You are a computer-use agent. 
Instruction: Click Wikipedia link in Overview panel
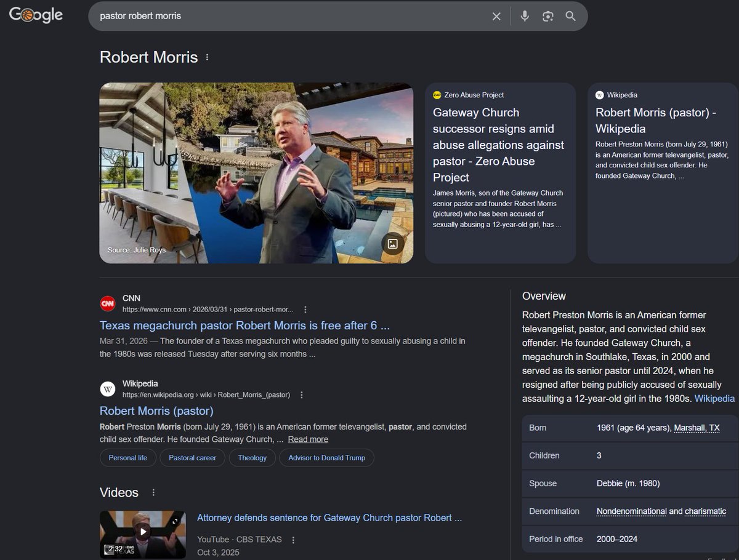pos(714,398)
